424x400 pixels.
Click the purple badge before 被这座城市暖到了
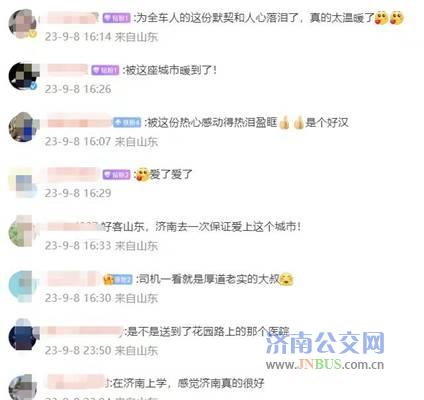point(105,70)
